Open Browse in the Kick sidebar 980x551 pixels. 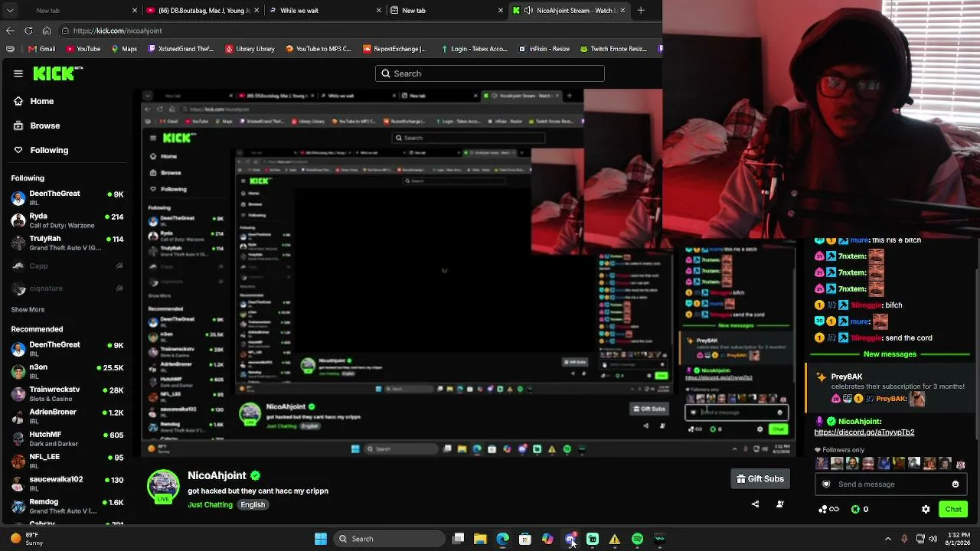[x=45, y=126]
